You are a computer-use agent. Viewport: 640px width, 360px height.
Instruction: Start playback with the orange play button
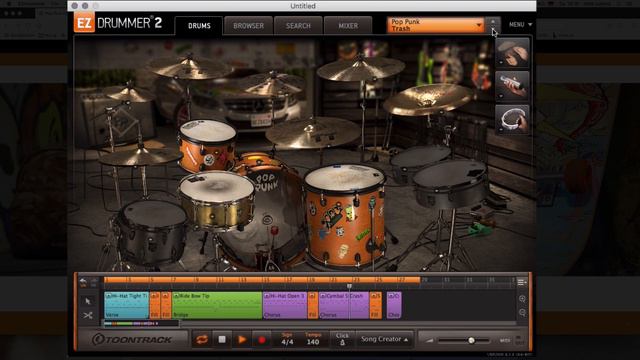[x=242, y=339]
